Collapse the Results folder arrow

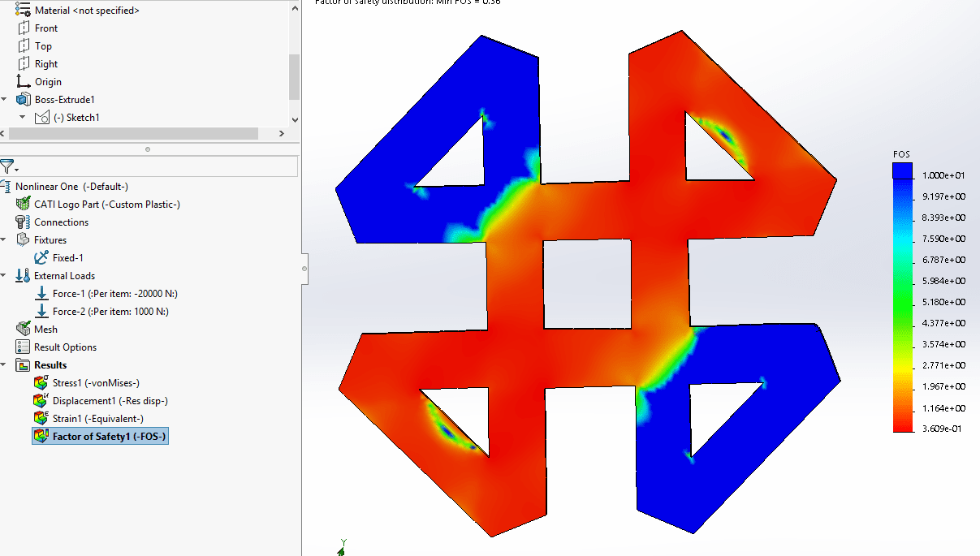point(5,364)
